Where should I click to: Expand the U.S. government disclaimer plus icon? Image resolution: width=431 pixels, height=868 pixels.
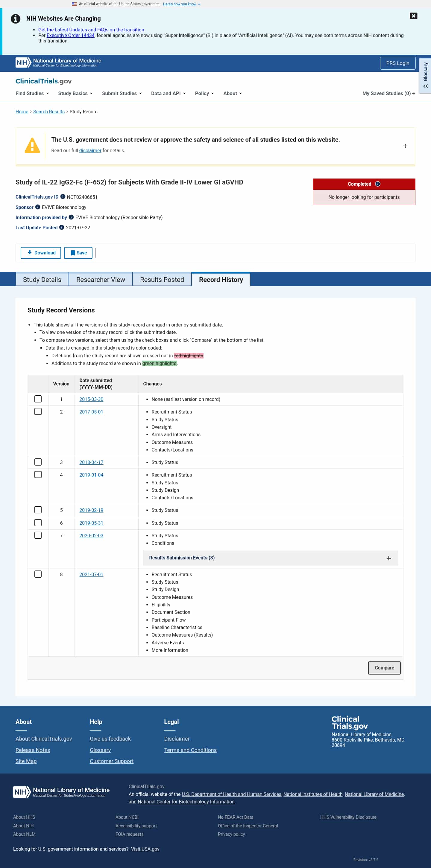click(x=405, y=146)
